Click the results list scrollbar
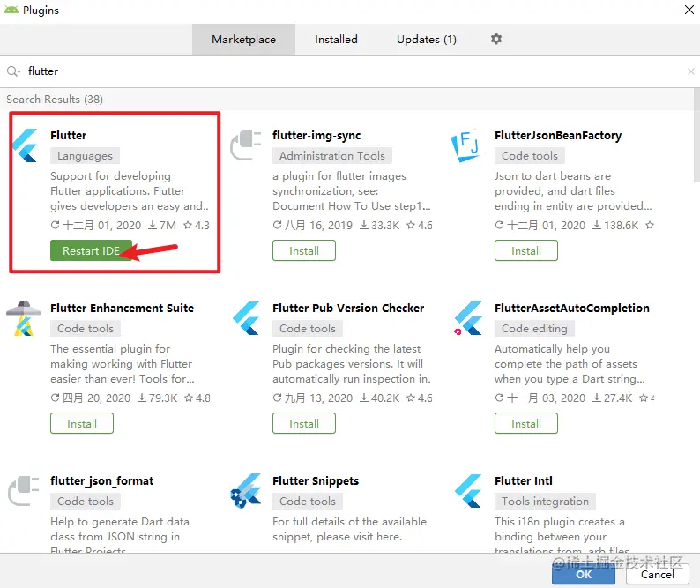The image size is (700, 588). 696,135
